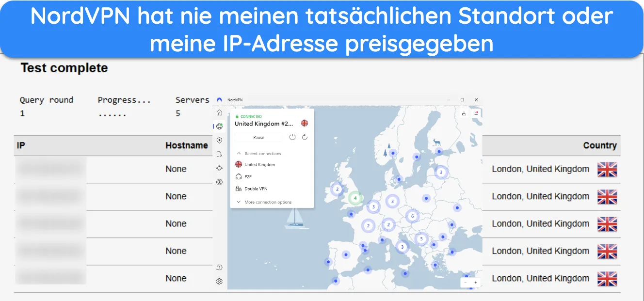
Task: Open the help question mark icon
Action: [219, 267]
